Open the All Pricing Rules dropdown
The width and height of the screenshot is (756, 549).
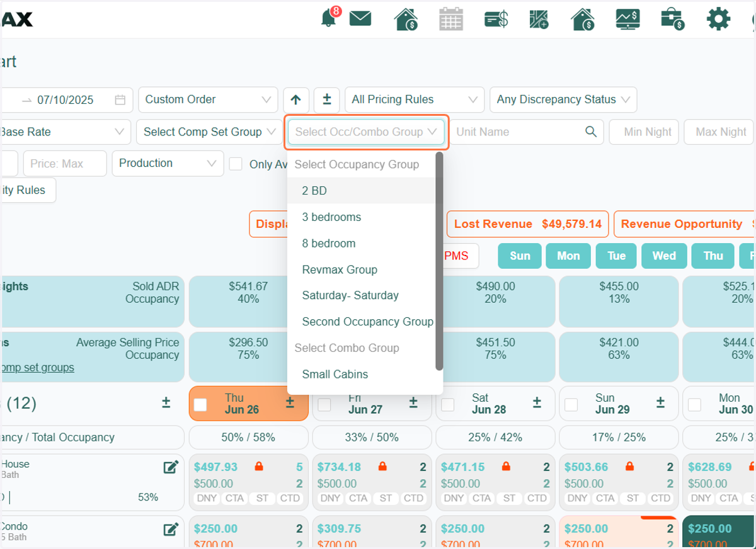415,99
